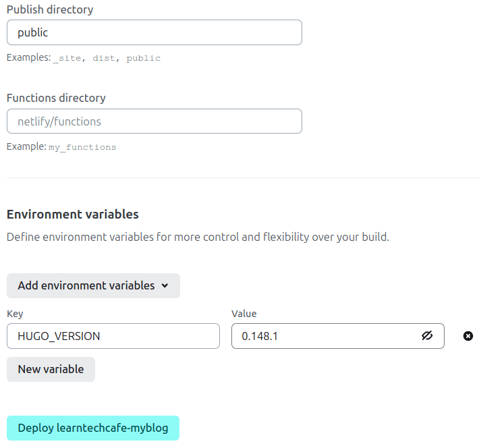Focus the Publish directory field containing public
Screen dimensions: 479x448
(x=154, y=32)
